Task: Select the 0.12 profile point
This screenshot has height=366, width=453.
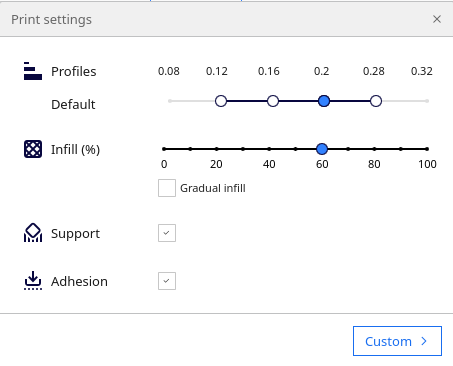Action: point(221,101)
